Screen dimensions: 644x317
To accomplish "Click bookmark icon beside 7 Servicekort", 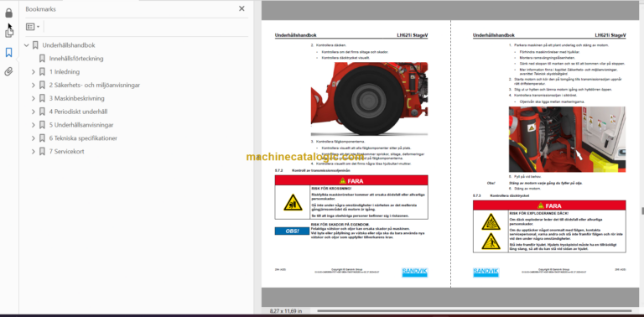I will pos(42,152).
